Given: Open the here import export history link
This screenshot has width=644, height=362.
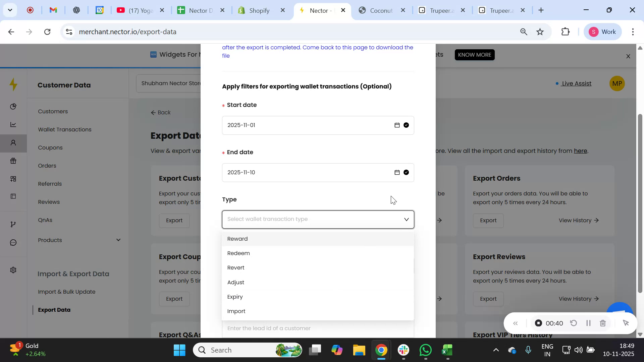Looking at the screenshot, I should (x=580, y=151).
